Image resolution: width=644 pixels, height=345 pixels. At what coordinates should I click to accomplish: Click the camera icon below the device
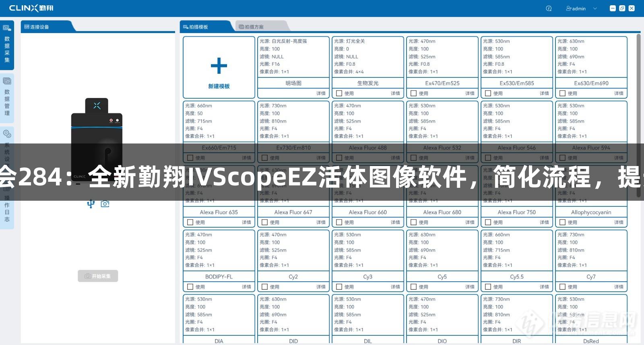point(105,204)
